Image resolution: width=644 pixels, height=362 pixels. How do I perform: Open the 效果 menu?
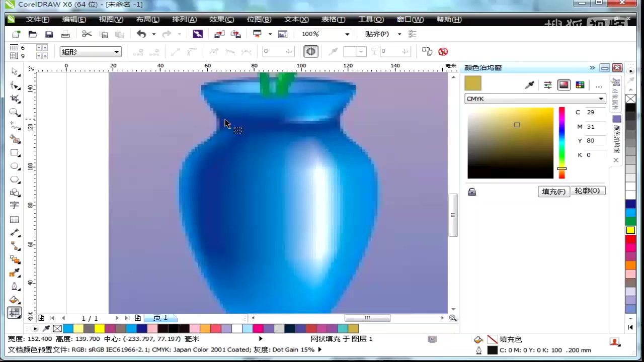point(221,19)
